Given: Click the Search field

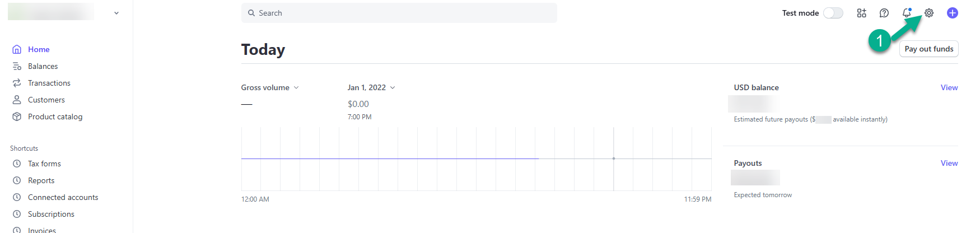Looking at the screenshot, I should 399,13.
